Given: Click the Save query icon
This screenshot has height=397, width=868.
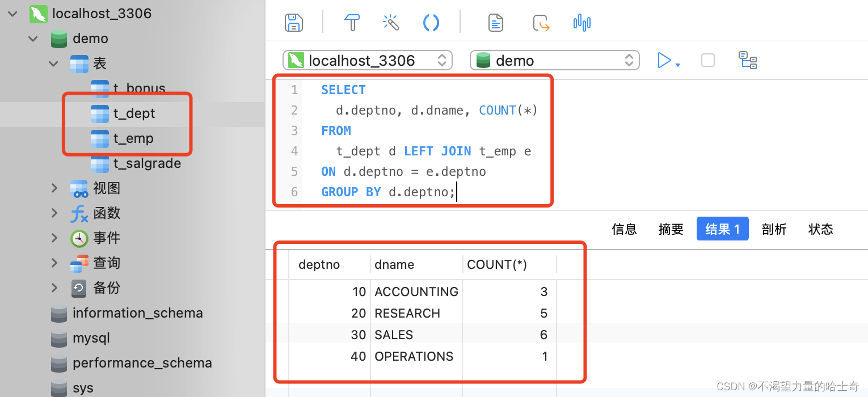Looking at the screenshot, I should click(x=293, y=23).
